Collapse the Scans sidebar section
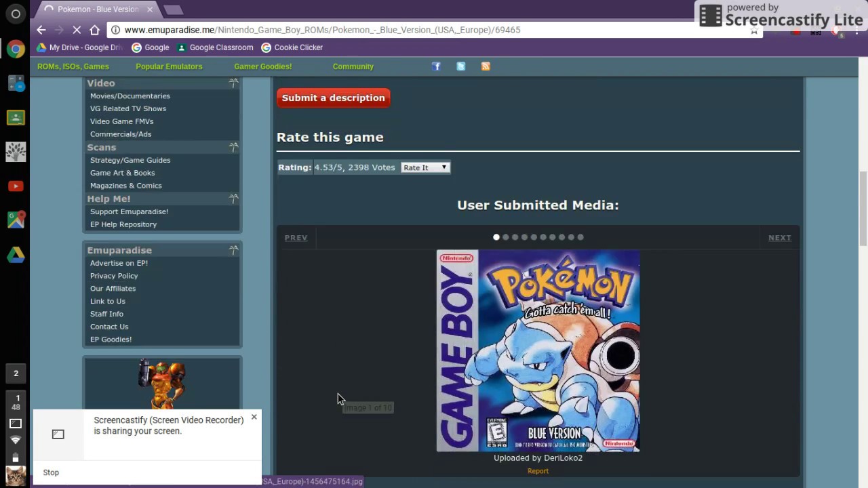The width and height of the screenshot is (868, 488). click(x=233, y=147)
